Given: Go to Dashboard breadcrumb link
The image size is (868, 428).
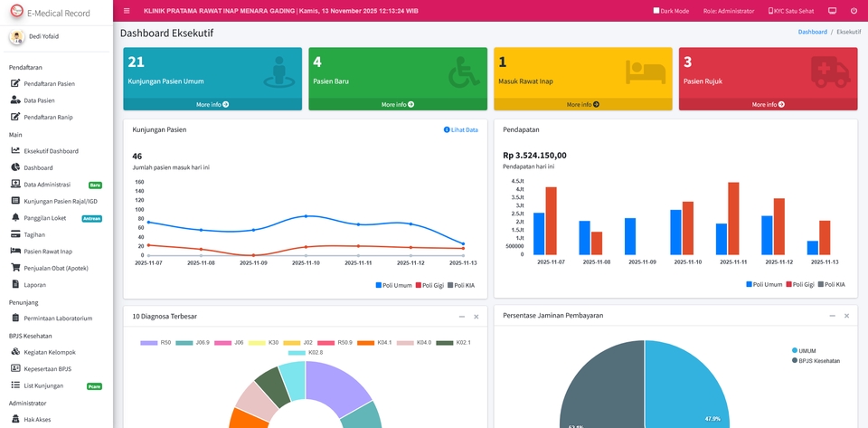Looking at the screenshot, I should pos(812,32).
